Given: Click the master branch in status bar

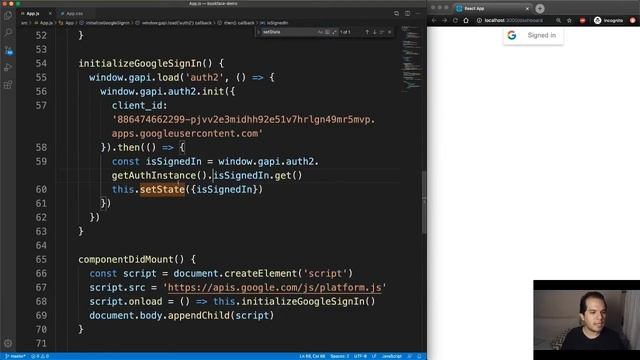Looking at the screenshot, I should point(15,356).
